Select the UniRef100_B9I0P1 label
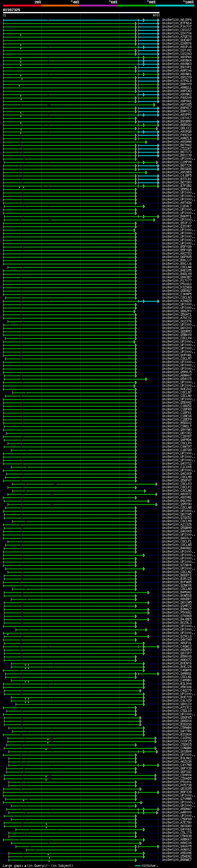The width and height of the screenshot is (197, 868). pos(177,67)
